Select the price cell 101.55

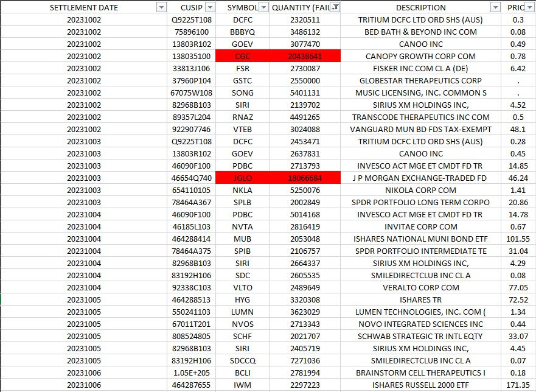pyautogui.click(x=518, y=239)
